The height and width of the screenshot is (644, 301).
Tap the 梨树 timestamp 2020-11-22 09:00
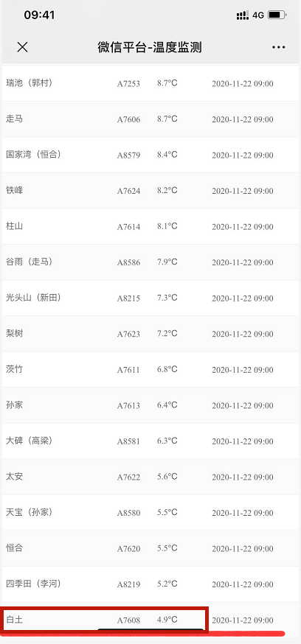click(x=242, y=335)
